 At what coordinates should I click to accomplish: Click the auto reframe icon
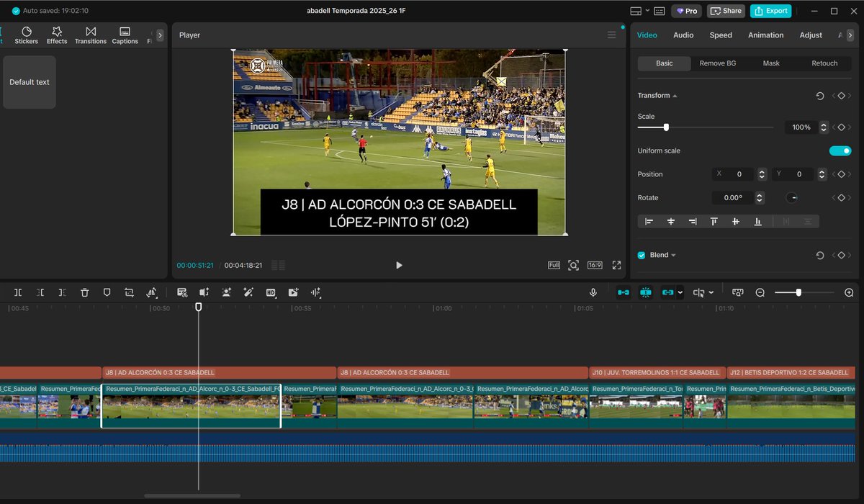click(204, 292)
